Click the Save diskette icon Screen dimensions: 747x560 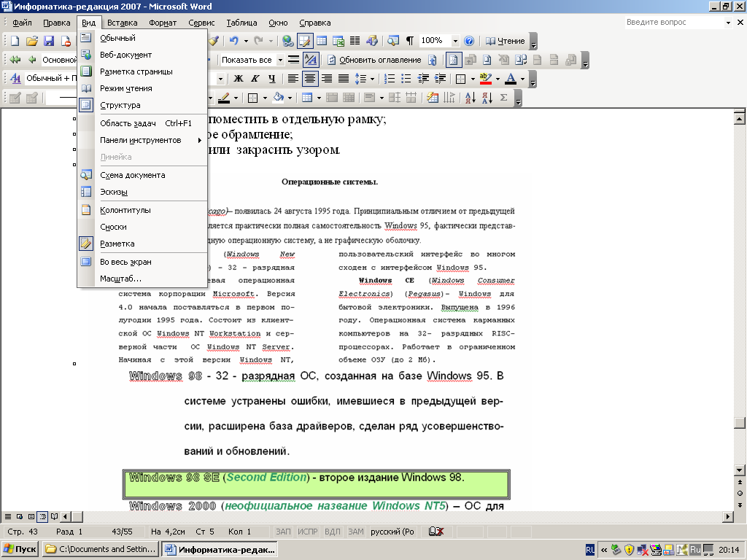pos(49,41)
